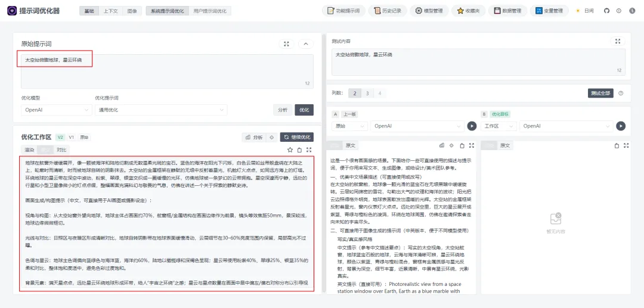Open column A 原始 version dropdown

pyautogui.click(x=349, y=126)
